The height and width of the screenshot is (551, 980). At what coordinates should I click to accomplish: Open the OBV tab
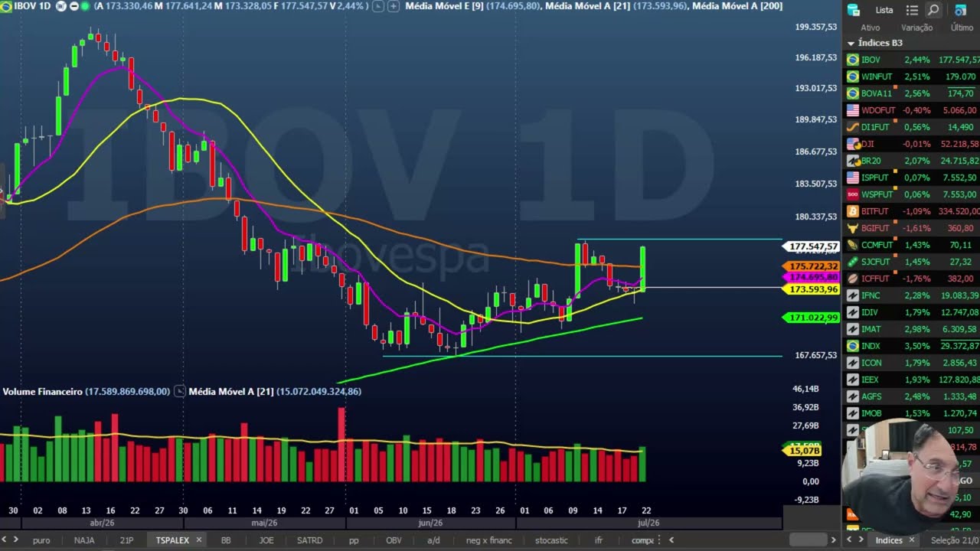pos(394,540)
